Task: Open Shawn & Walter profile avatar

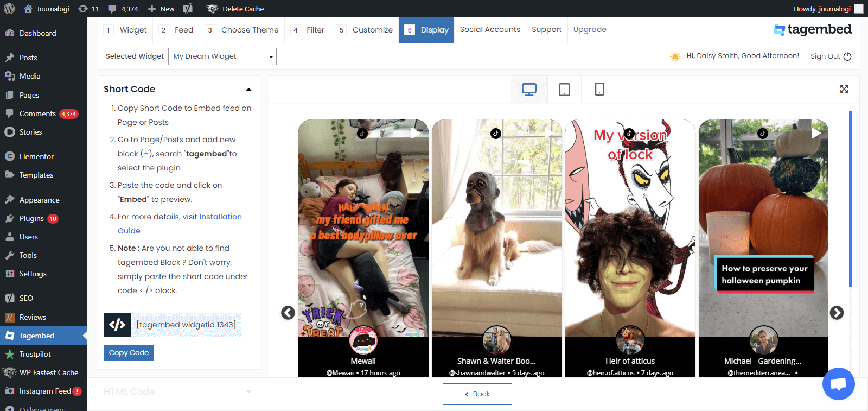Action: coord(497,340)
